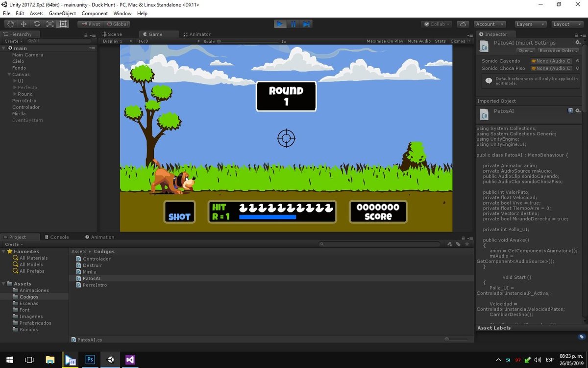Screen dimensions: 588x368
Task: Collapse the Canvas object in Hierarchy
Action: coord(8,75)
